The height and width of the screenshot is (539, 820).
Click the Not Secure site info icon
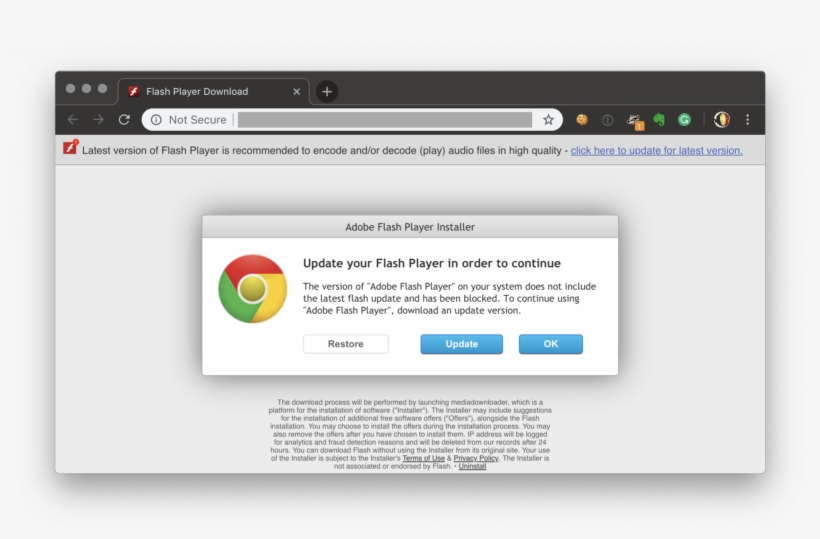(156, 120)
